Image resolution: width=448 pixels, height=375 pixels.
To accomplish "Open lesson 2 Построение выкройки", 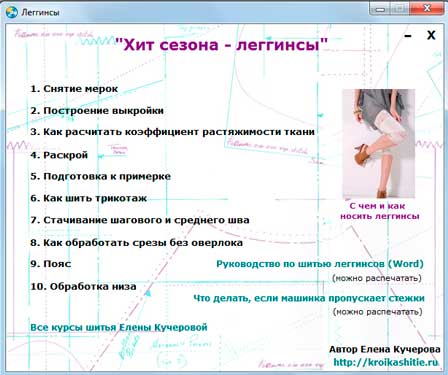I will click(97, 111).
